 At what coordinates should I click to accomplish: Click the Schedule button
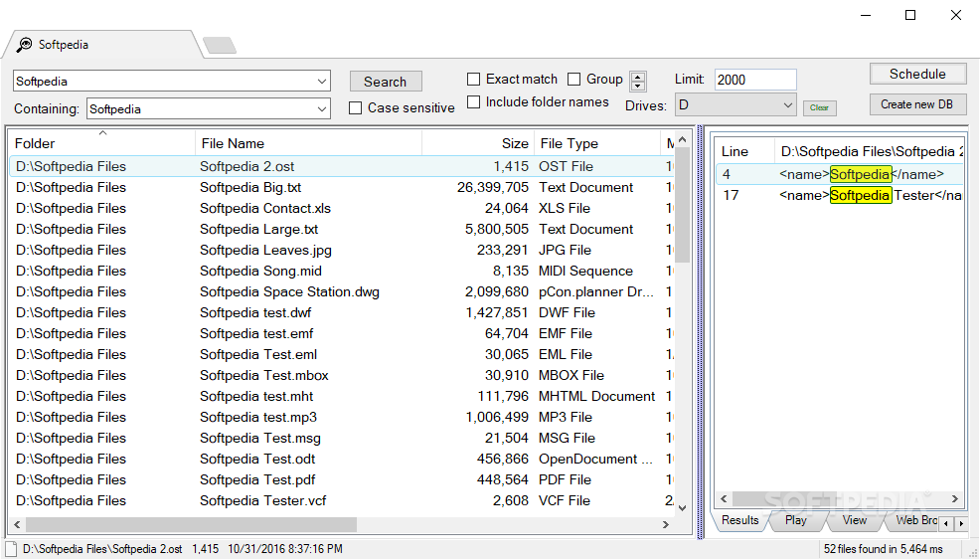pyautogui.click(x=917, y=74)
